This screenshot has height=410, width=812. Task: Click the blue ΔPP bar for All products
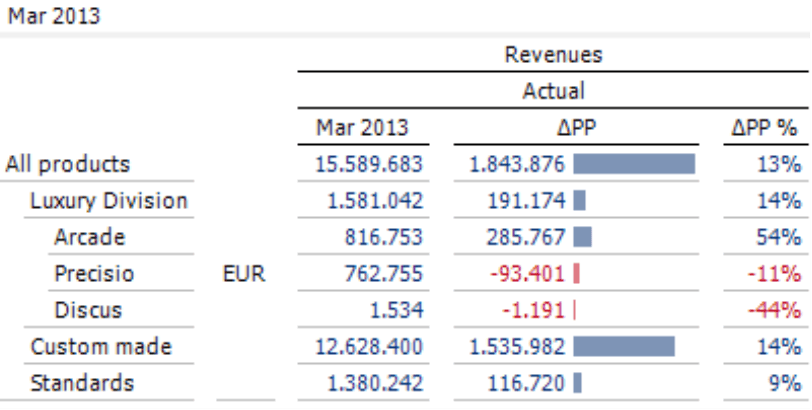[633, 164]
